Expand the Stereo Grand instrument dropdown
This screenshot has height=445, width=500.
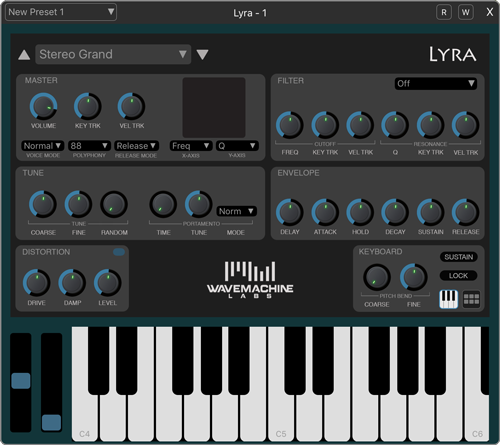pyautogui.click(x=113, y=54)
